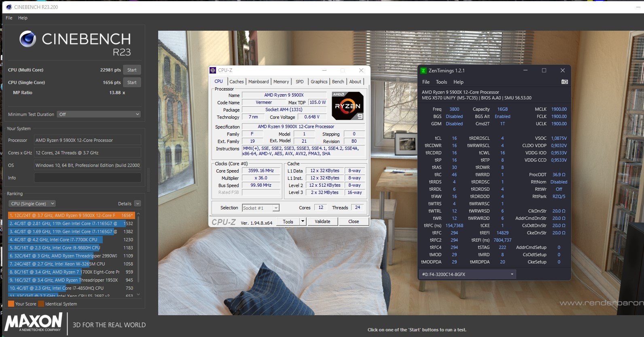Image resolution: width=644 pixels, height=337 pixels.
Task: Select ranking entry i7-1165G7 at 2.81 GHz
Action: coord(71,223)
